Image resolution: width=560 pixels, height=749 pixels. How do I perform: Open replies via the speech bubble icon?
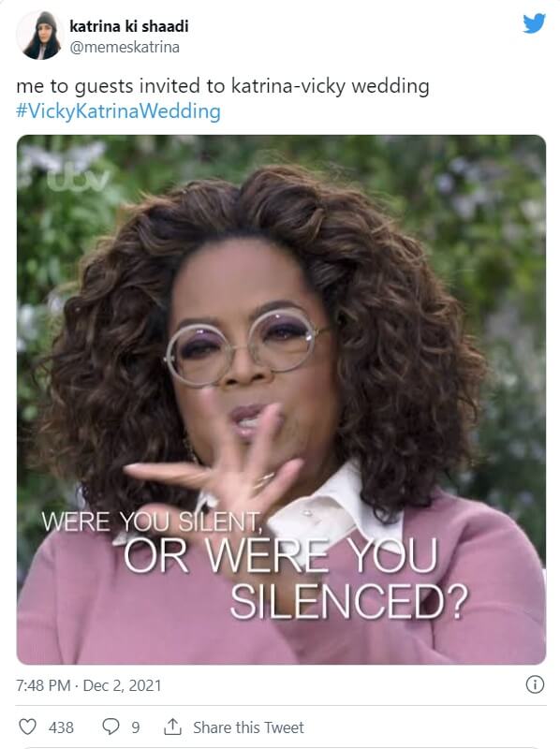[111, 727]
